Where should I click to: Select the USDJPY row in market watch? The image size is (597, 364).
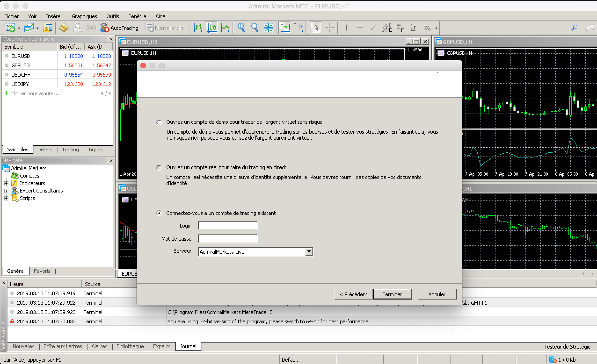[x=58, y=84]
